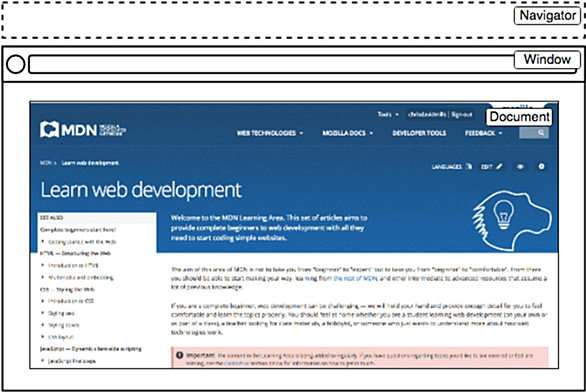
Task: Expand 'Styling text' sidebar item
Action: point(43,313)
